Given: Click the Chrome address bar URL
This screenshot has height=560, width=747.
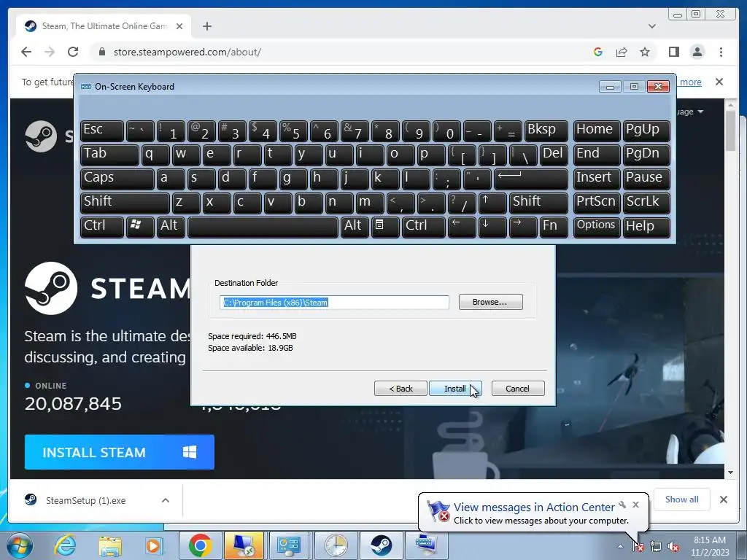Looking at the screenshot, I should click(x=187, y=52).
